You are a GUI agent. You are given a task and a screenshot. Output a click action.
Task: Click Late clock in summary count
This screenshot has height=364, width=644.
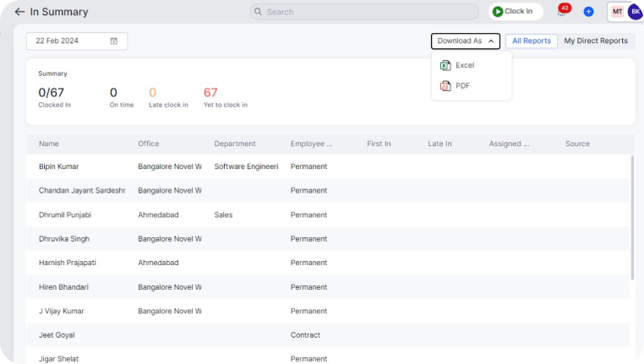tap(152, 93)
